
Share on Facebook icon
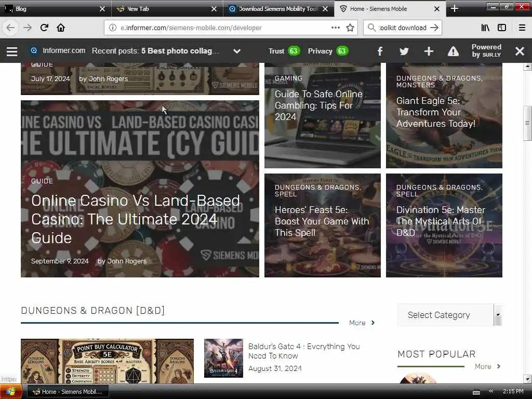coord(380,51)
